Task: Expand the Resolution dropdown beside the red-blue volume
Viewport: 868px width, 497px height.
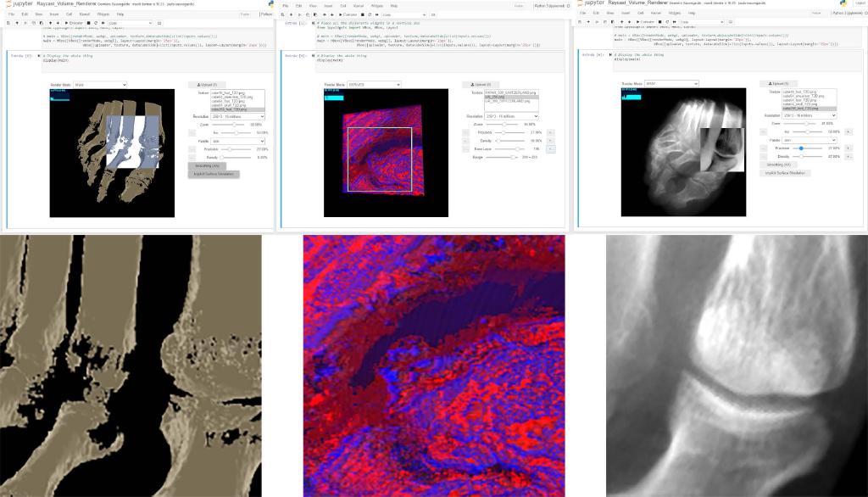Action: click(x=511, y=116)
